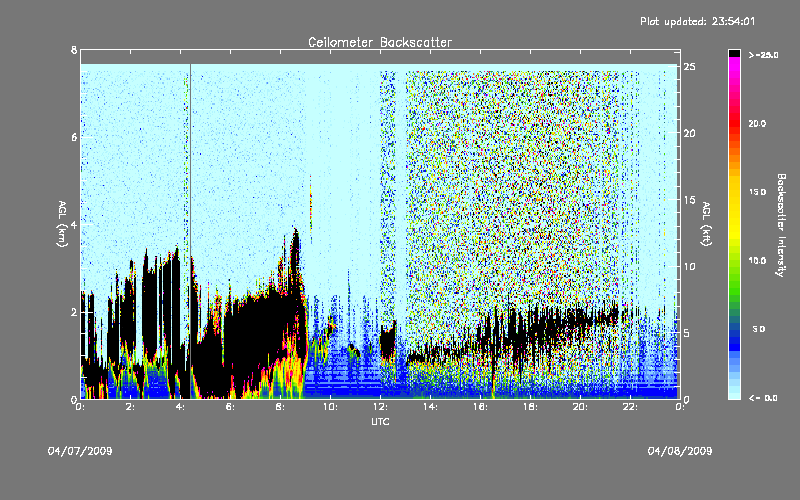Screen dimensions: 800x500
Task: Click the left y-axis tick label 6
Action: click(74, 137)
